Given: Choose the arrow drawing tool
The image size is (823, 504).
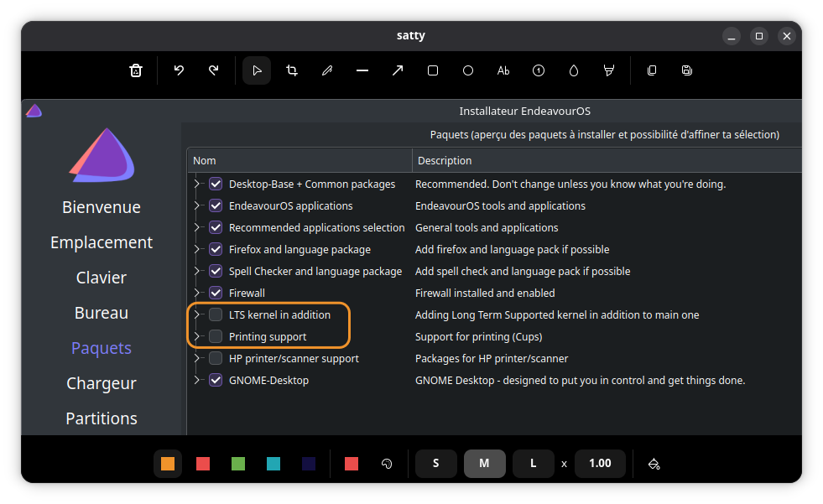Looking at the screenshot, I should point(398,70).
